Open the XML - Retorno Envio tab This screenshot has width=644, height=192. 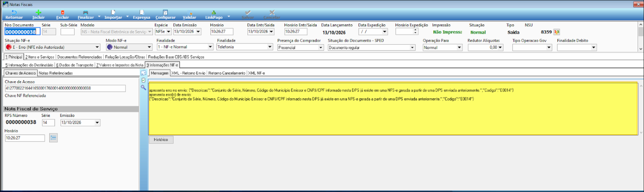[188, 73]
